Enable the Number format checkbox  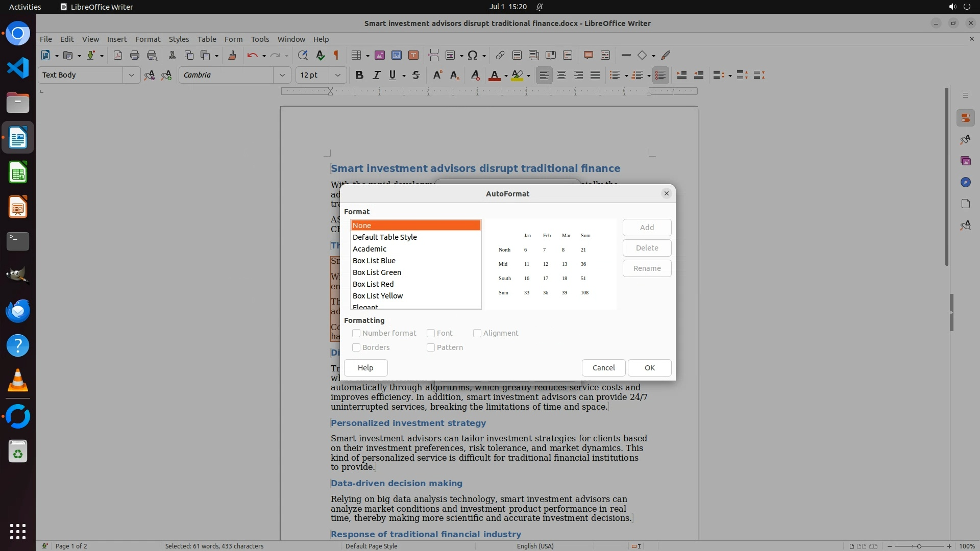[x=356, y=333]
